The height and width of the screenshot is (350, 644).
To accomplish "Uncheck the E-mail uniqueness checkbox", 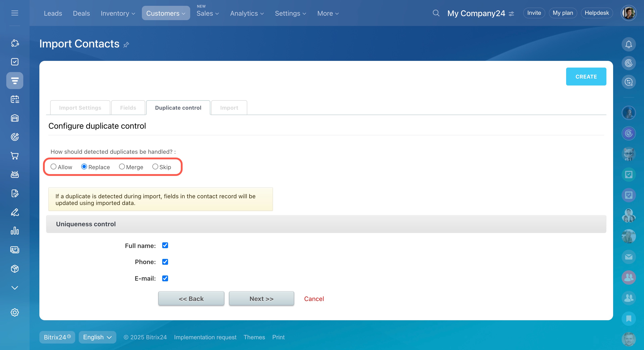I will 165,278.
